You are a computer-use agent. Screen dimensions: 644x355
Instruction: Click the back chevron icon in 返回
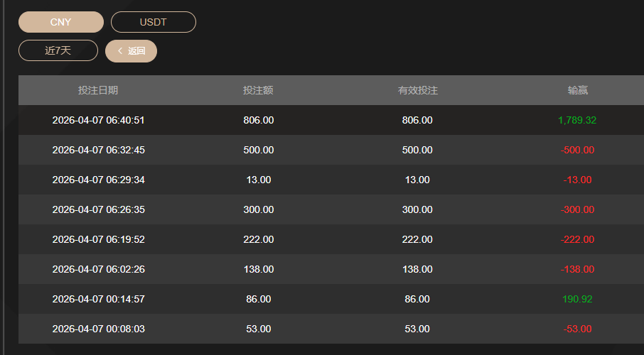(x=119, y=51)
